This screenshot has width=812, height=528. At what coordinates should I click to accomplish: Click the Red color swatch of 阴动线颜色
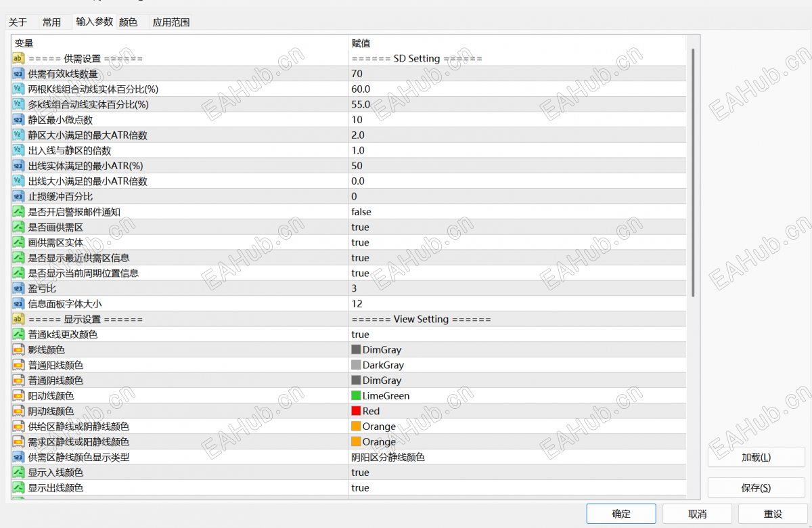356,411
